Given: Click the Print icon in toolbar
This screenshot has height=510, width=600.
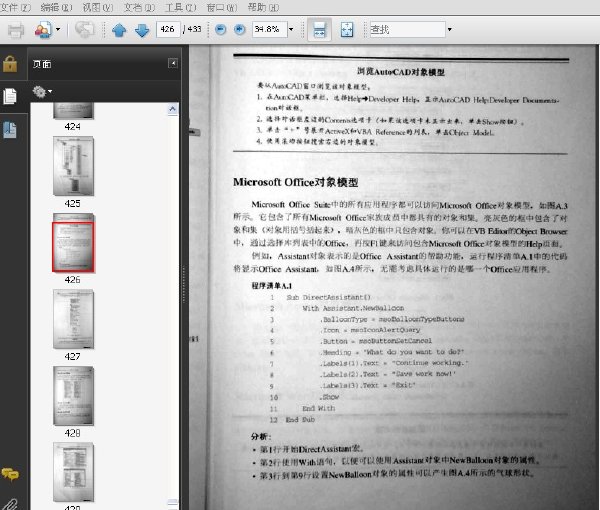Looking at the screenshot, I should pos(16,30).
